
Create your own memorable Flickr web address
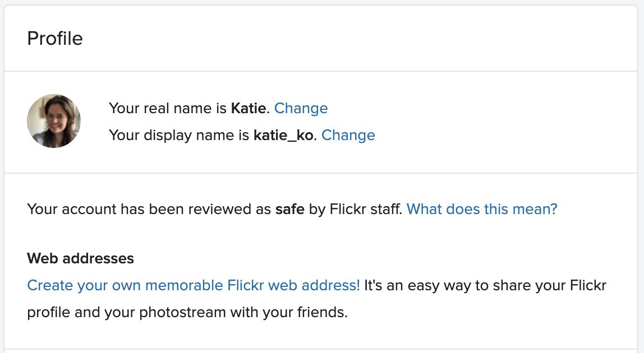pos(194,285)
